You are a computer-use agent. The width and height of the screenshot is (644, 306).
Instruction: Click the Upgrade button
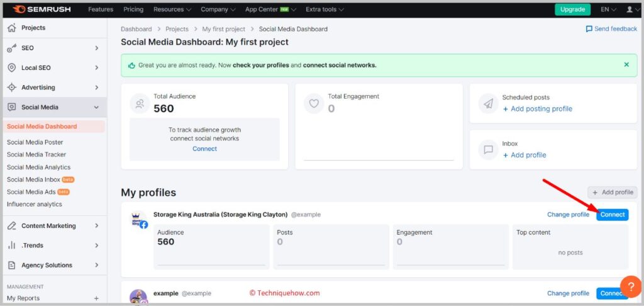572,9
